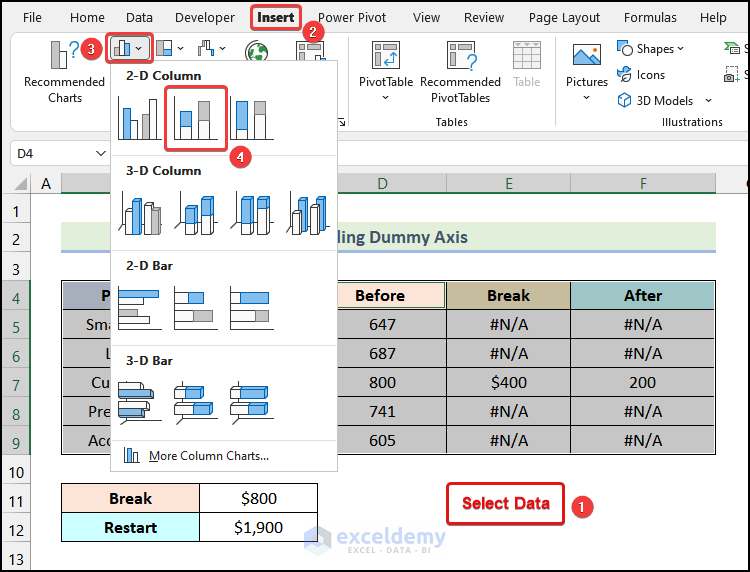Open the Page Layout tab
Viewport: 750px width, 572px height.
click(x=564, y=18)
